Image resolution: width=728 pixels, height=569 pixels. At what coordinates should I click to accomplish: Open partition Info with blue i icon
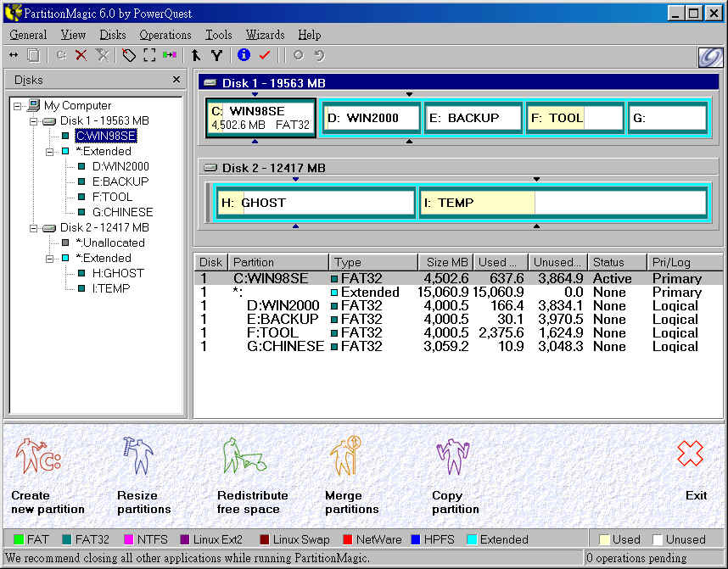pos(244,55)
